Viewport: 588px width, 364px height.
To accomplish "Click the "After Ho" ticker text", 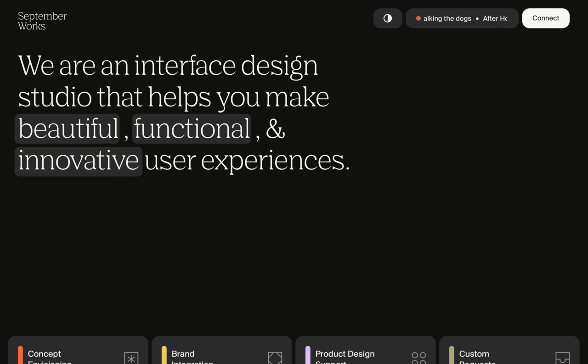I will click(x=495, y=18).
